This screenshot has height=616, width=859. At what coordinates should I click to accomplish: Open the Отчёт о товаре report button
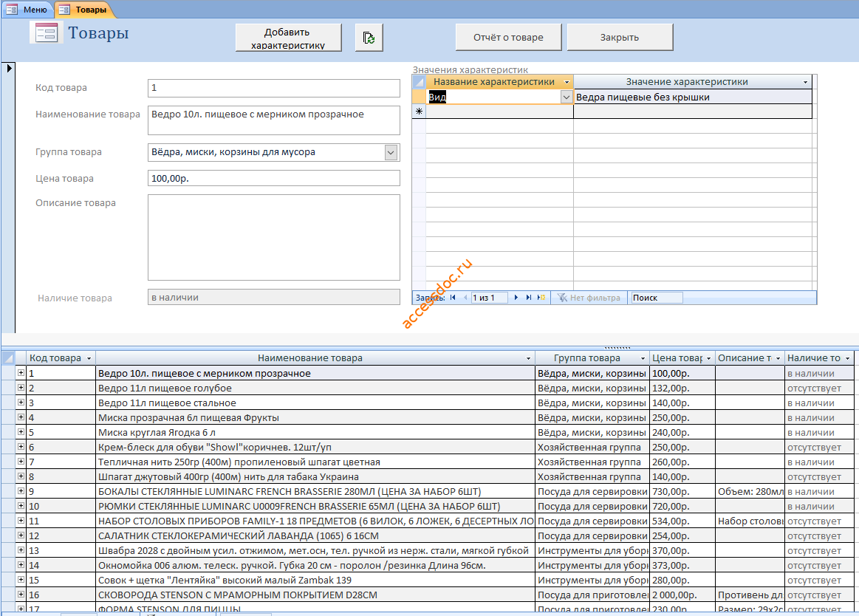pyautogui.click(x=508, y=37)
